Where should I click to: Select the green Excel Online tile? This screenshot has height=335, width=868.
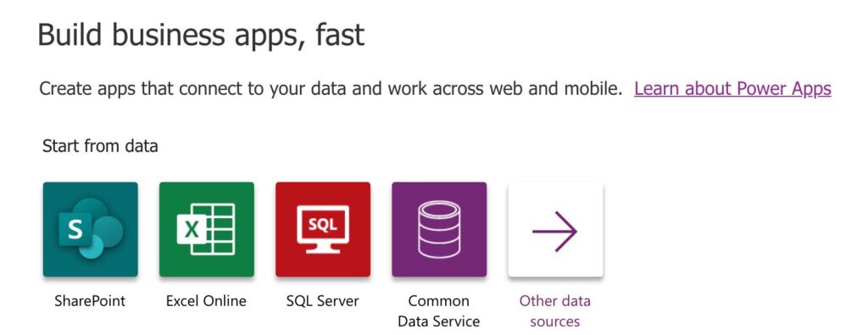coord(207,229)
